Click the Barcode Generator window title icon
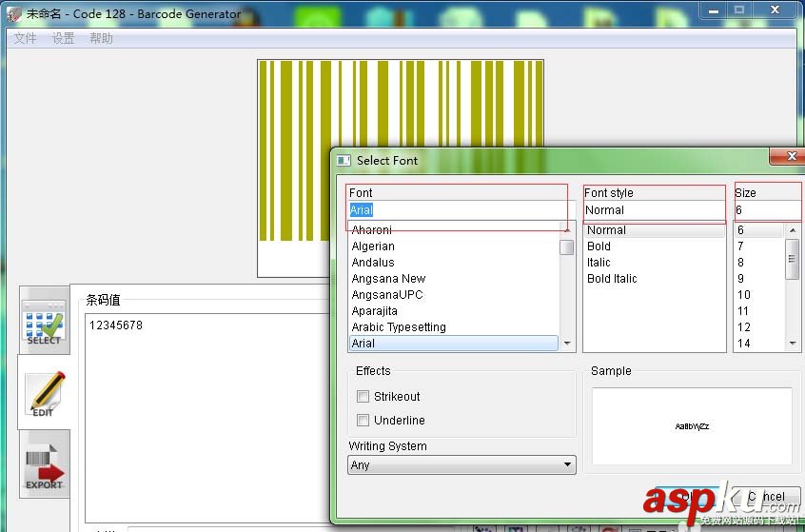This screenshot has width=805, height=532. [14, 14]
